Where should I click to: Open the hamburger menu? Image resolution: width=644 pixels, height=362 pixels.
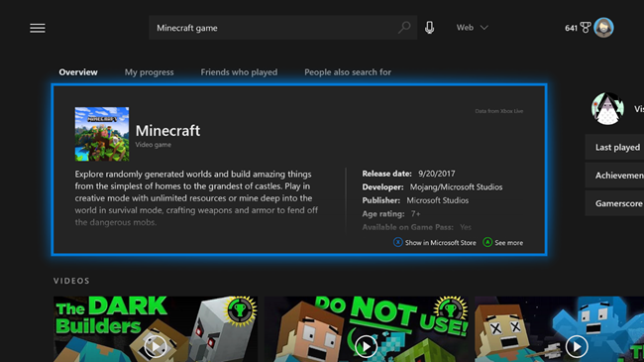(38, 28)
